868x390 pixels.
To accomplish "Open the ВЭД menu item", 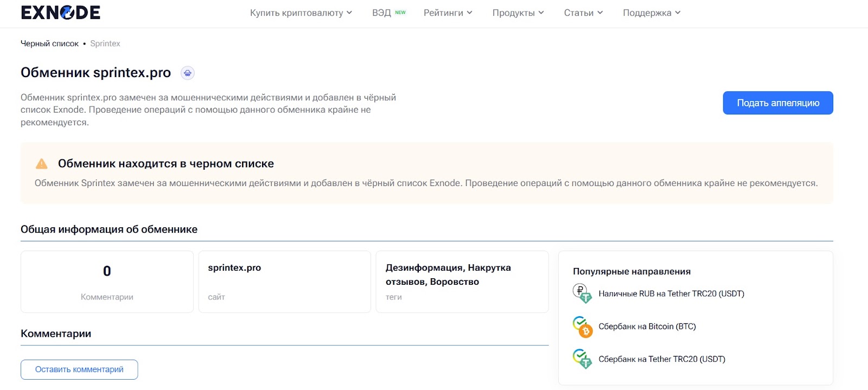I will pyautogui.click(x=381, y=12).
